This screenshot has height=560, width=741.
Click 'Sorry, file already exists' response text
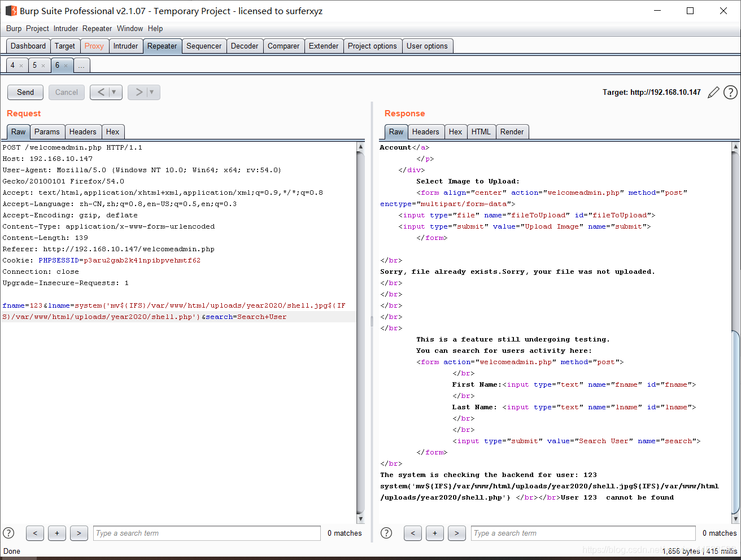point(440,272)
